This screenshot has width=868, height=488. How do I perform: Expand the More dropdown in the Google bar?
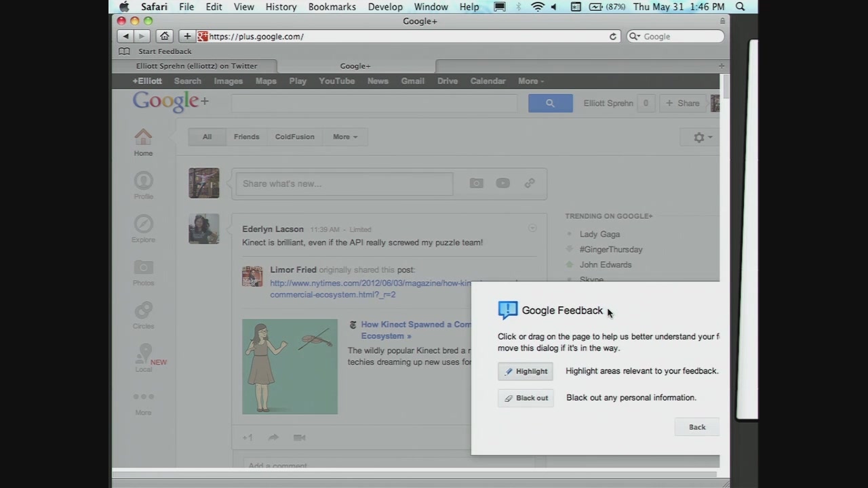(x=531, y=81)
